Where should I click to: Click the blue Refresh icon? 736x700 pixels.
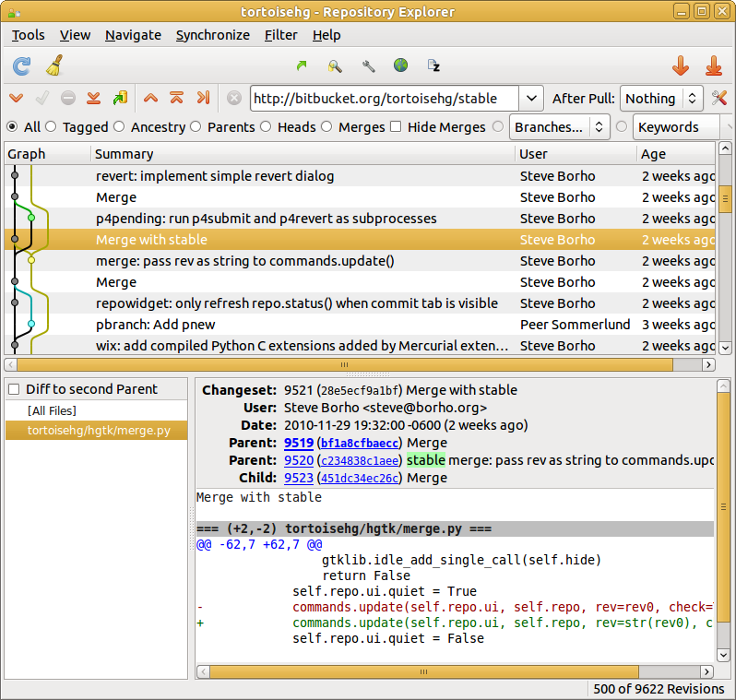pos(21,66)
